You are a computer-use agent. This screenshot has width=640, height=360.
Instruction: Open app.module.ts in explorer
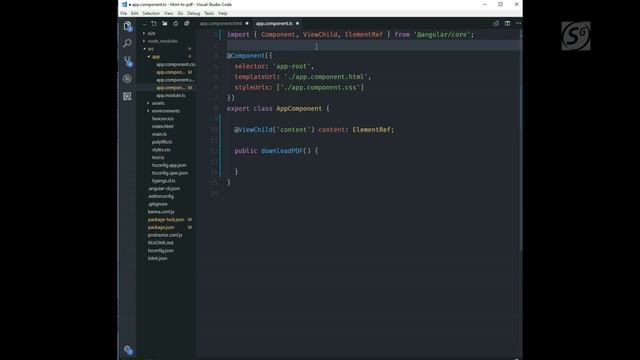[171, 96]
